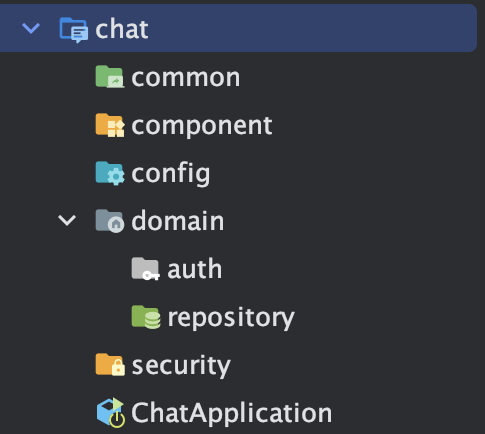Image resolution: width=485 pixels, height=434 pixels.
Task: Select the config package label
Action: click(171, 174)
